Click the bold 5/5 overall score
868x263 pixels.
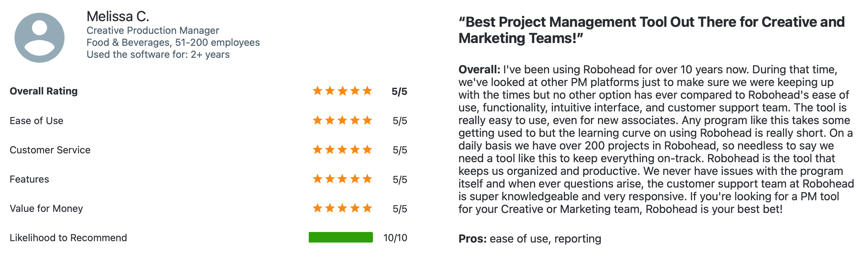pyautogui.click(x=399, y=92)
